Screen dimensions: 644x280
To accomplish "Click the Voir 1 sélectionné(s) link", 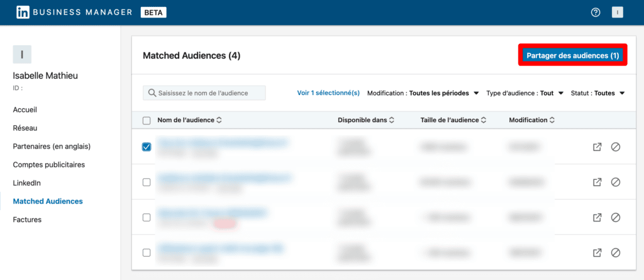I will (x=328, y=93).
